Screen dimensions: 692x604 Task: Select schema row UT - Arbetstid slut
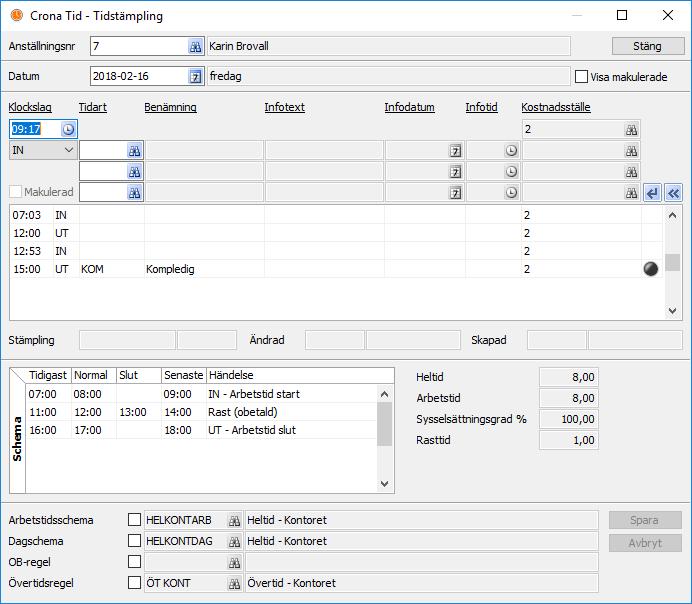[202, 430]
